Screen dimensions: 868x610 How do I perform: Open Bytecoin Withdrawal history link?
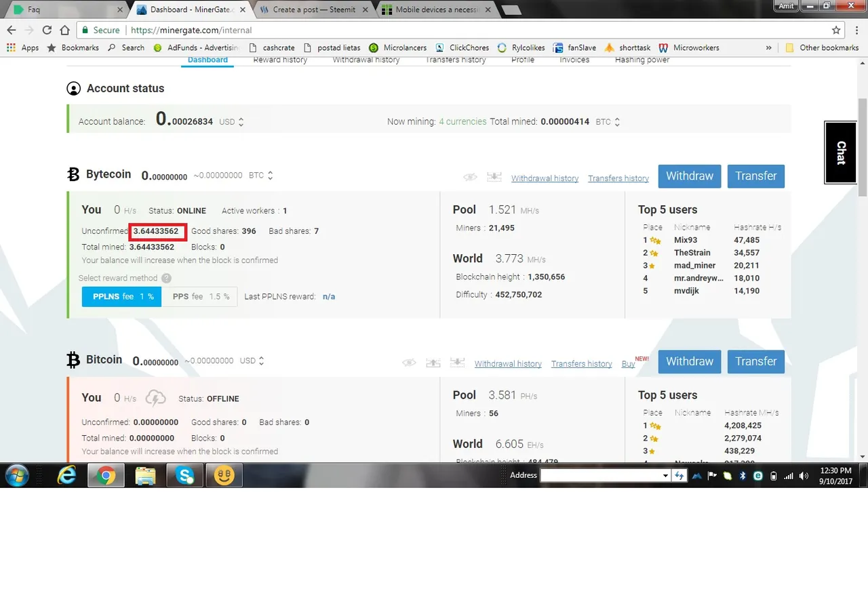pyautogui.click(x=545, y=178)
